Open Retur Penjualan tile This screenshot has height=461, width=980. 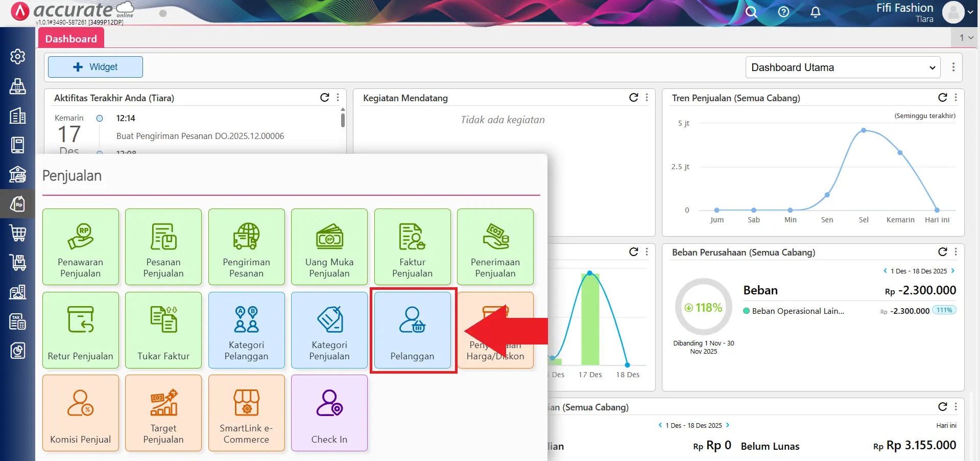tap(81, 330)
